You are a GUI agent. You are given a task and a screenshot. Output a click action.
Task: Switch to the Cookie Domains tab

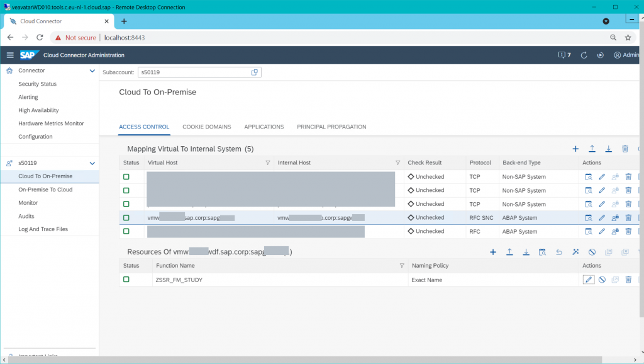(206, 127)
